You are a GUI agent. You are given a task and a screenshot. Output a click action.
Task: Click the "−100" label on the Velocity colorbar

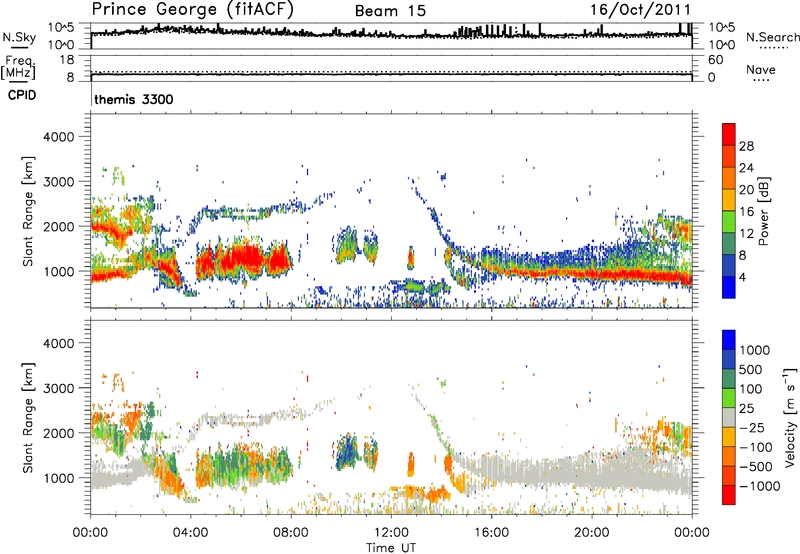pos(755,447)
